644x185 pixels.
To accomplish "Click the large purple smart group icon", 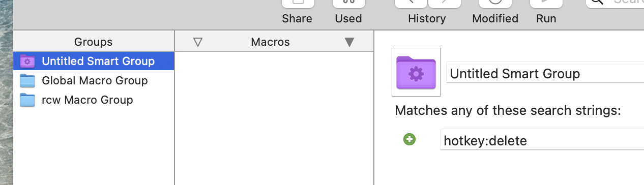I will coord(416,72).
